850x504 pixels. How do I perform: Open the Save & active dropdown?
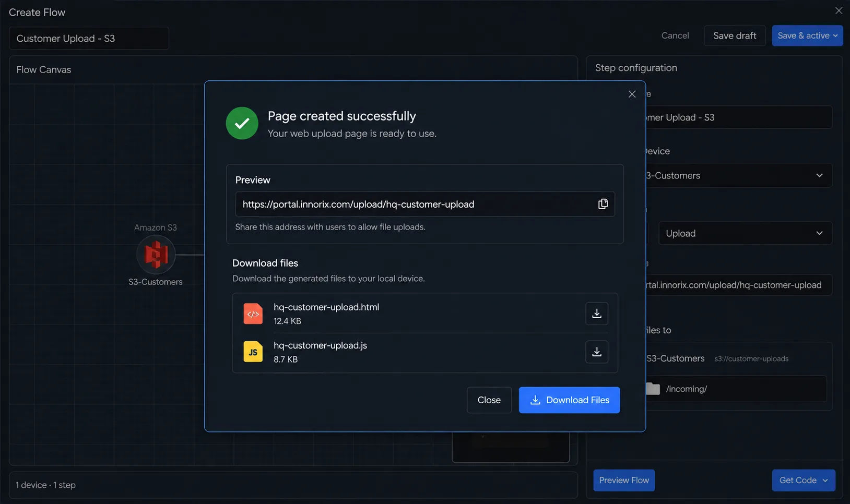click(x=807, y=35)
